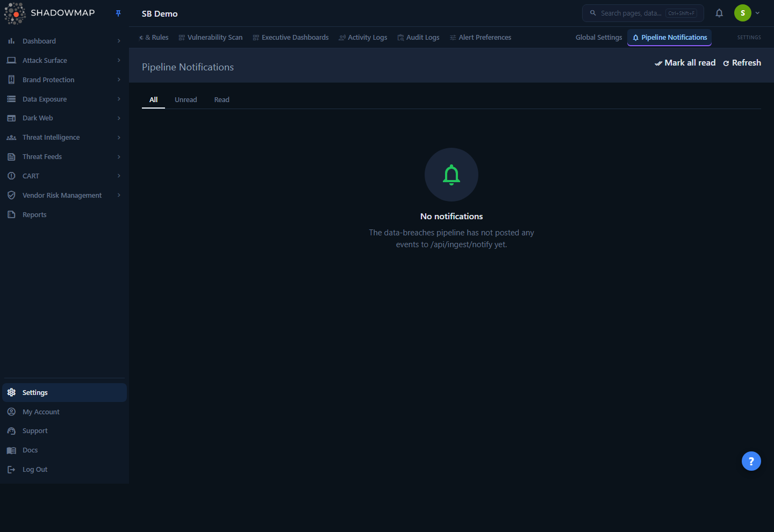This screenshot has height=532, width=774.
Task: Click the Dashboard bar chart icon
Action: tap(11, 41)
